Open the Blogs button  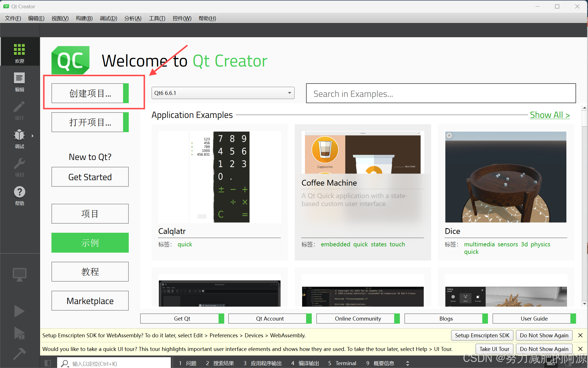[446, 319]
